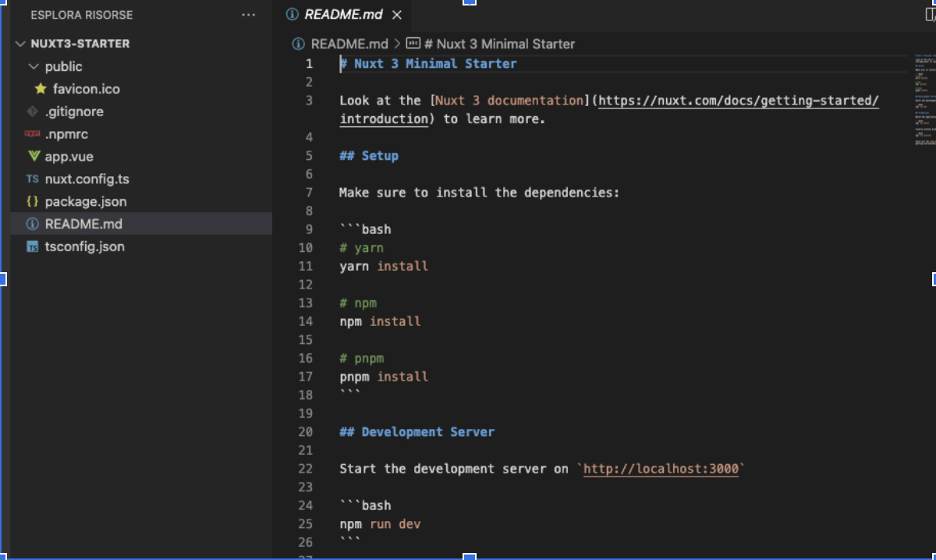Click the tsconfig.json file icon
This screenshot has height=560, width=936.
click(32, 246)
